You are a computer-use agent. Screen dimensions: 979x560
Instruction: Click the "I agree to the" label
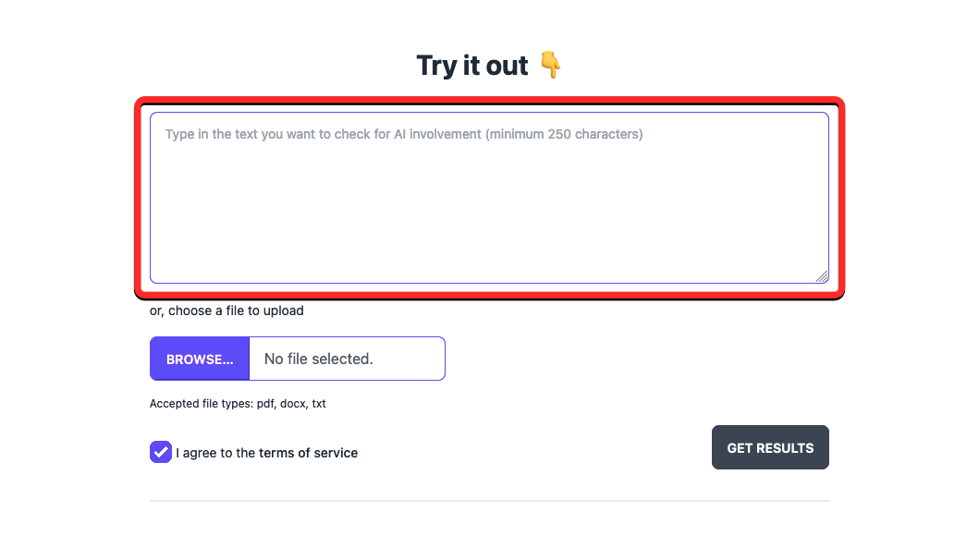click(215, 454)
